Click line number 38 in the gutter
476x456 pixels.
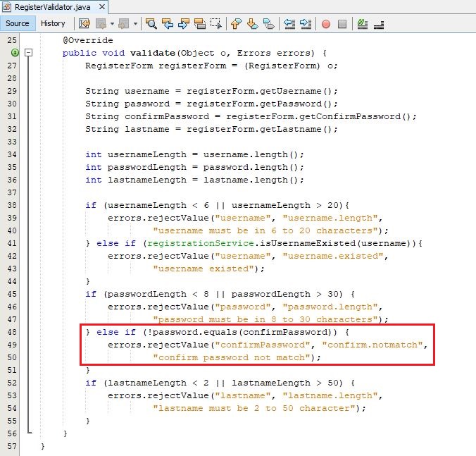(x=12, y=205)
